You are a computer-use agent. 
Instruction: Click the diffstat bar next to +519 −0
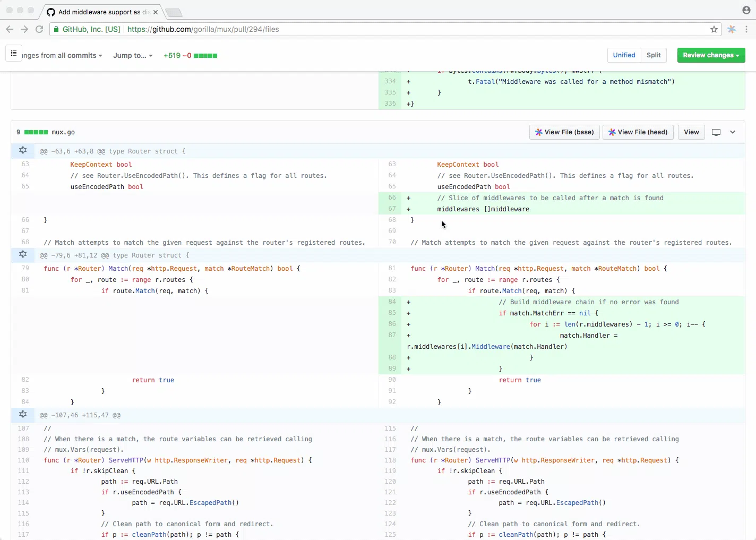(x=205, y=55)
